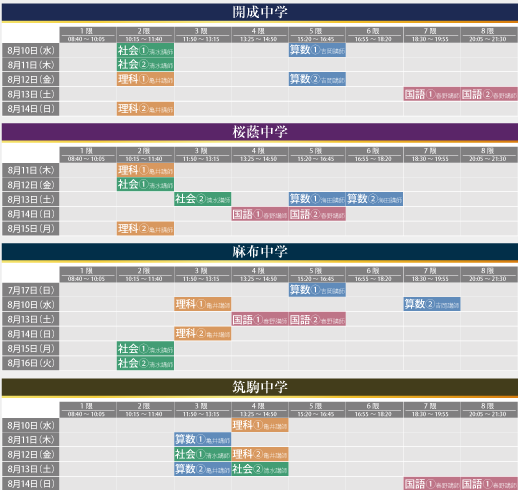The width and height of the screenshot is (518, 490).
Task: Click 6限 16:55~18:20 header in 桜蔭中学 table
Action: pyautogui.click(x=375, y=155)
